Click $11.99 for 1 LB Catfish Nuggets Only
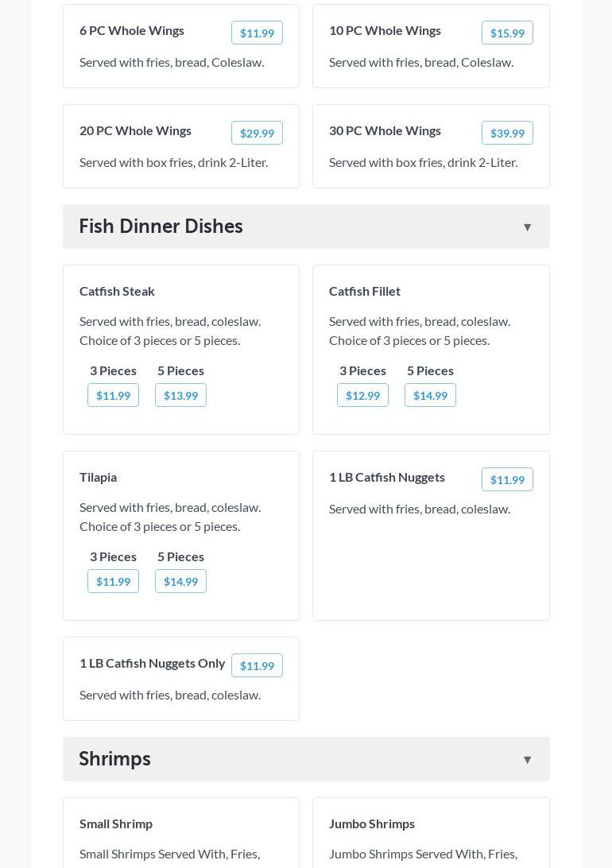Screen dimensions: 612x868 [257, 665]
